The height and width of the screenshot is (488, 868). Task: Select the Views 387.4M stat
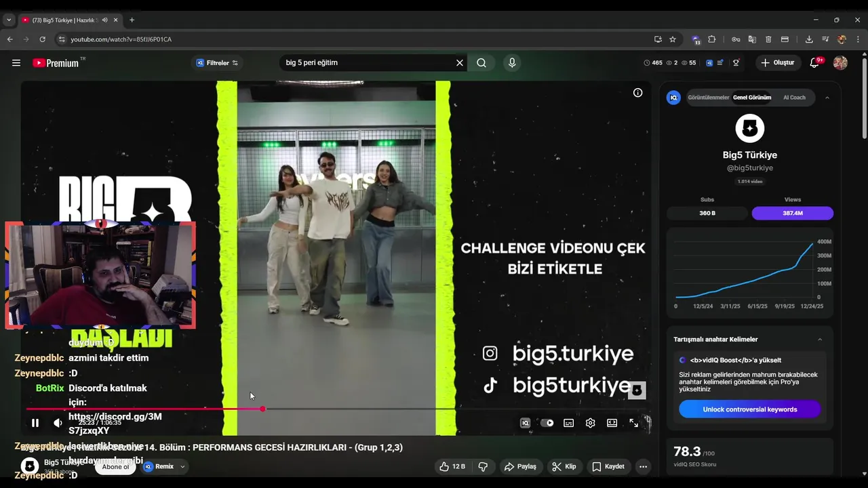[792, 213]
